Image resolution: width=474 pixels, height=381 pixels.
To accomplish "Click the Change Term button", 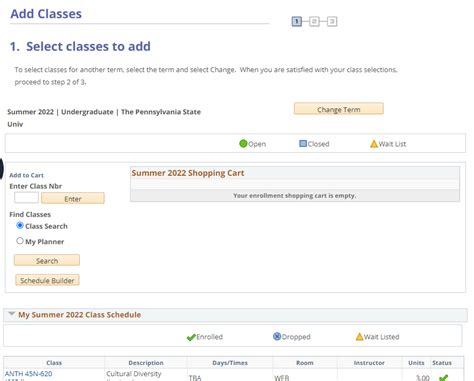I will click(339, 109).
